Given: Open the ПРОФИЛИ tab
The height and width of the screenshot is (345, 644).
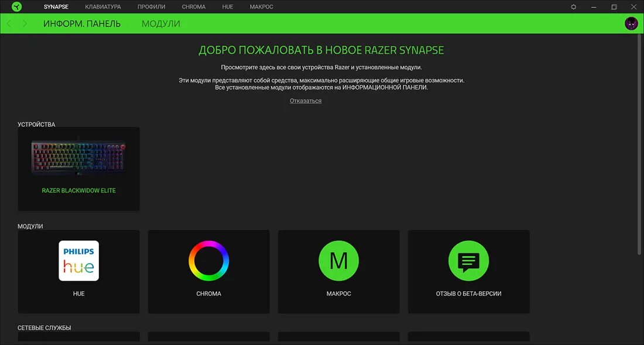Looking at the screenshot, I should pyautogui.click(x=152, y=7).
